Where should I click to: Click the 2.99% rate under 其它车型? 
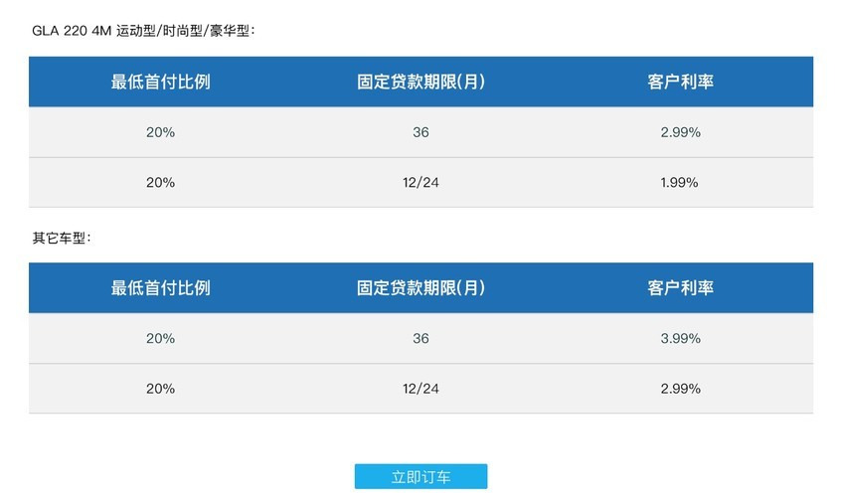[x=680, y=389]
